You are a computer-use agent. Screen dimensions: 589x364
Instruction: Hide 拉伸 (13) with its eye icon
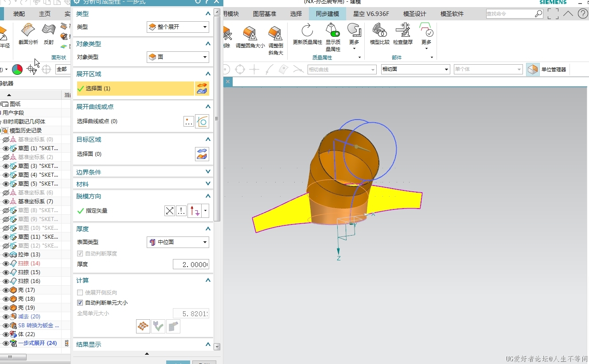[x=6, y=255]
